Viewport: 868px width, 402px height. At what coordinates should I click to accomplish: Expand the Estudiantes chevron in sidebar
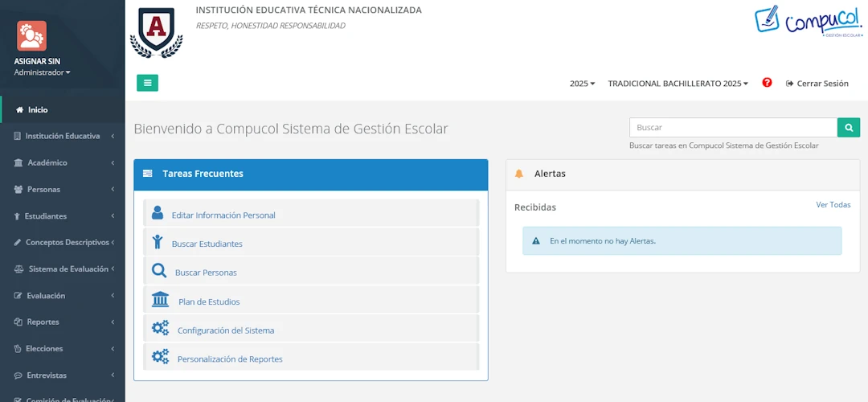(x=113, y=216)
